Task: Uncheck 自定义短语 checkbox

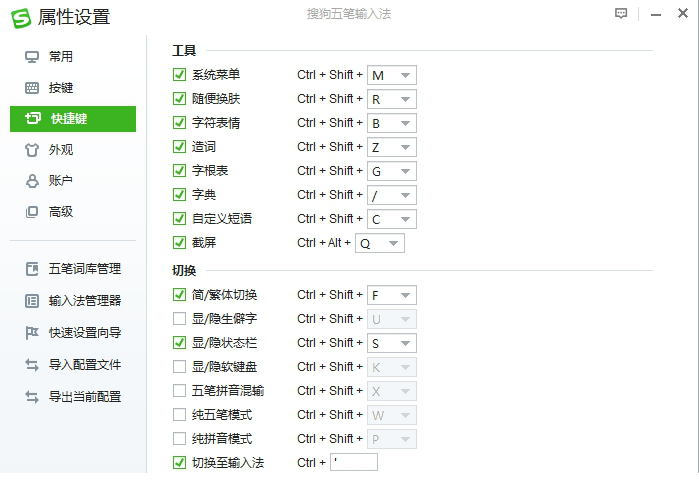Action: coord(179,219)
